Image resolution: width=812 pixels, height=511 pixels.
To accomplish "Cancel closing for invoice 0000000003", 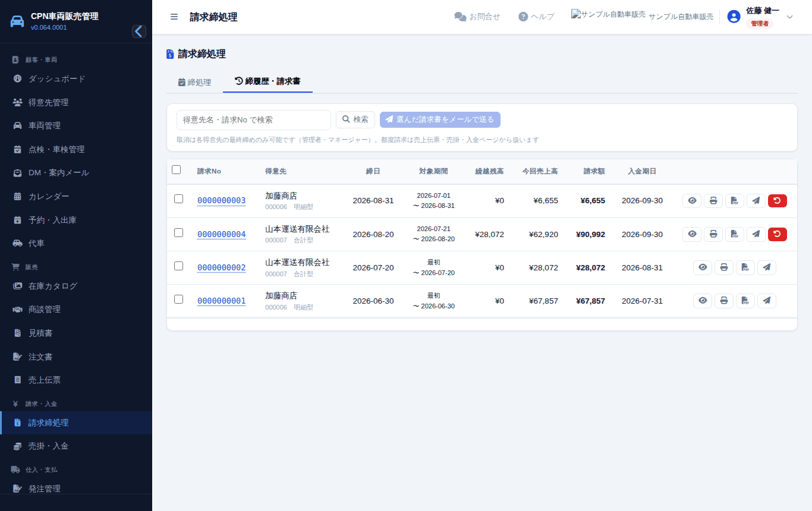I will (778, 201).
